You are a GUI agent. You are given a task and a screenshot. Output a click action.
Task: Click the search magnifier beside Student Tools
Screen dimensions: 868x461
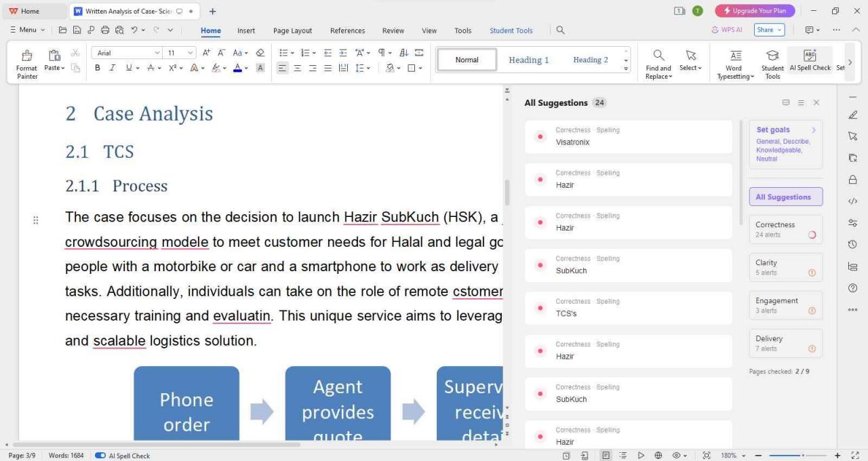click(561, 30)
